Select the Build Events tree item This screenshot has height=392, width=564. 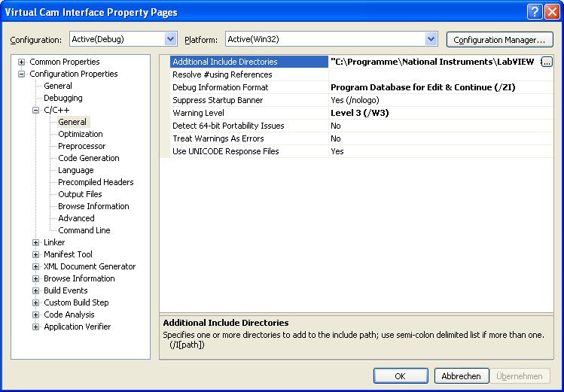(x=66, y=290)
